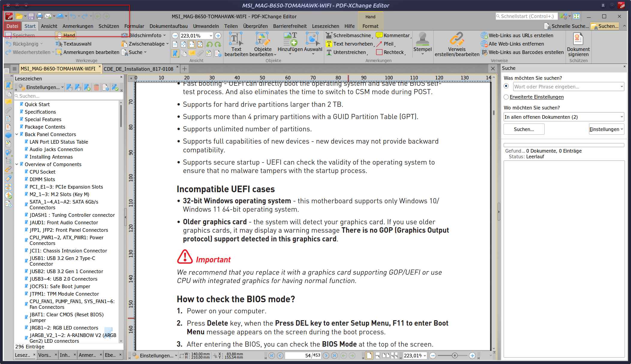Toggle continuous page layout in status bar
This screenshot has height=364, width=631.
378,356
